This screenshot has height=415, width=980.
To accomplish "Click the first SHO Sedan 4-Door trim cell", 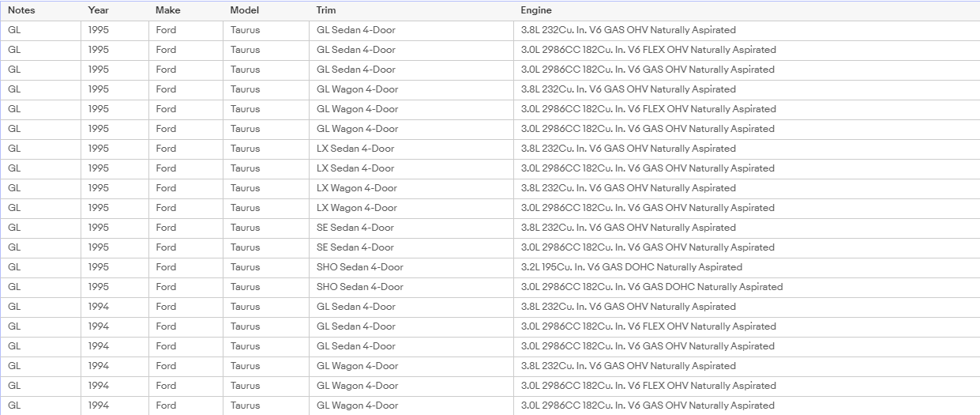I will 411,267.
